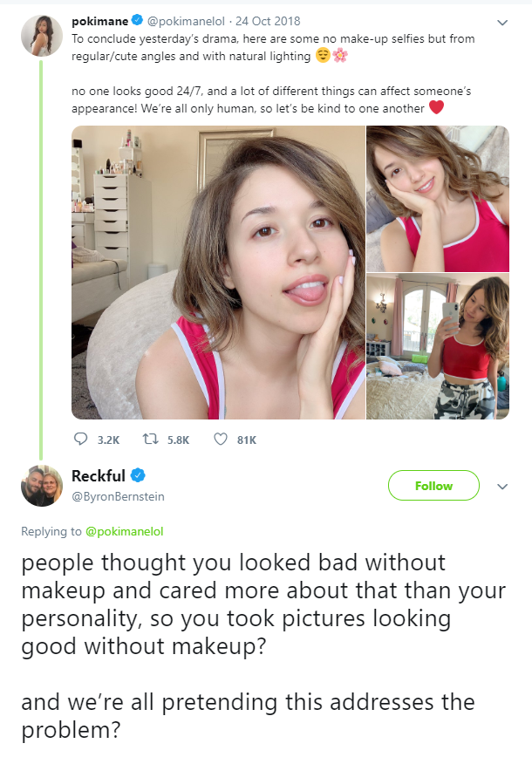
Task: Like the tweet with the heart icon
Action: (221, 440)
